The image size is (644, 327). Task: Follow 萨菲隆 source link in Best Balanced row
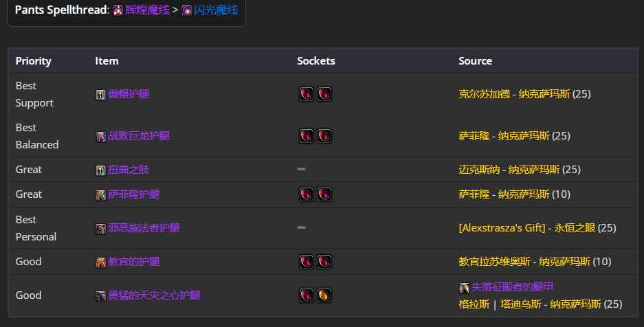(474, 136)
